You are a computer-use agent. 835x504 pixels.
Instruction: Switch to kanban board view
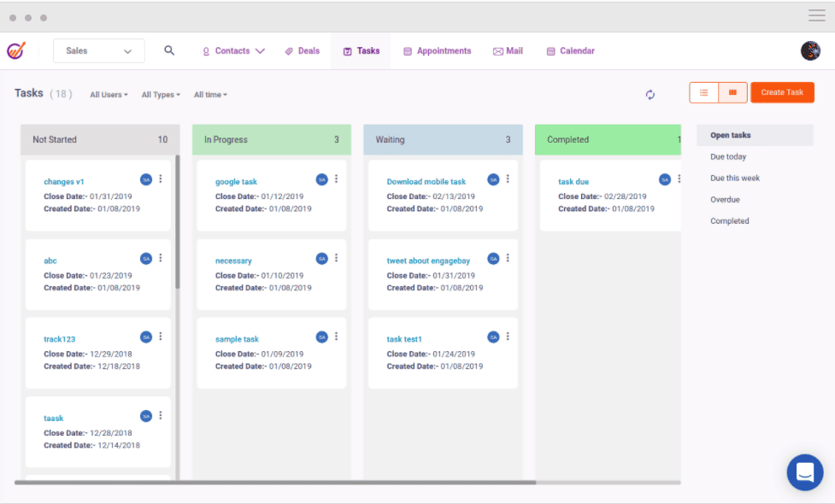(x=732, y=91)
